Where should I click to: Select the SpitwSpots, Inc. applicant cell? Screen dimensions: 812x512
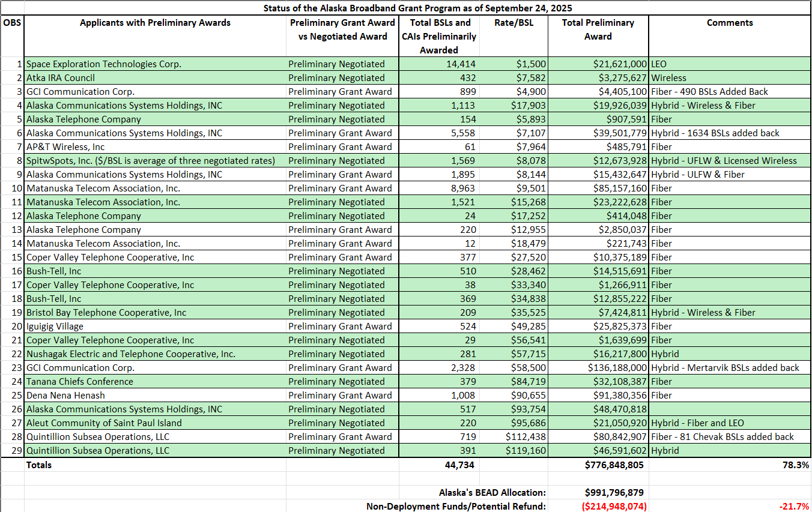coord(150,161)
